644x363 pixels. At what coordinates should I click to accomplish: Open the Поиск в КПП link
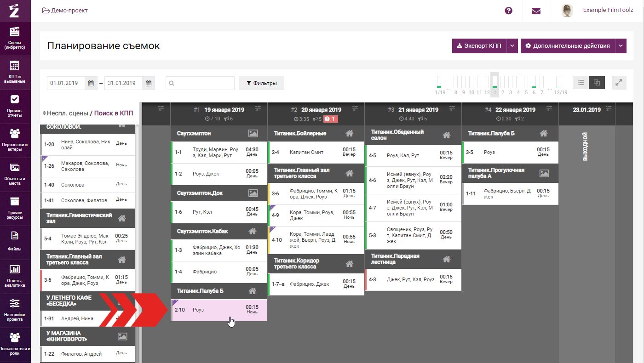(114, 113)
